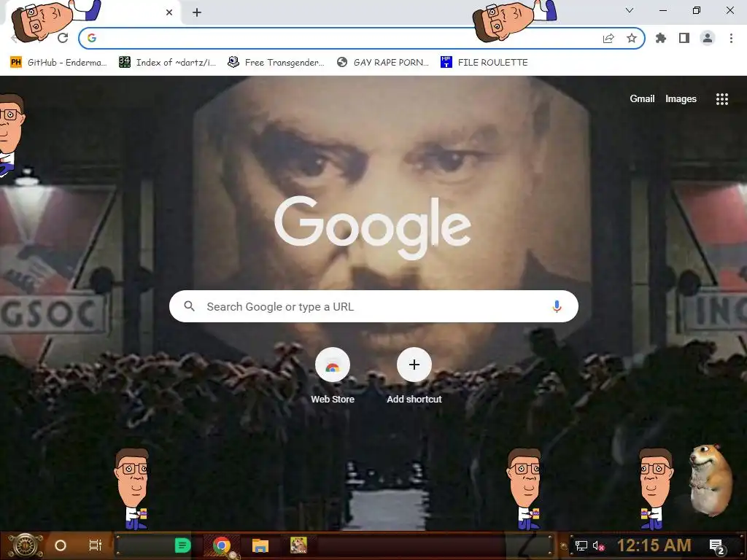Open the FILE ROULETTE bookmark
The width and height of the screenshot is (747, 560).
point(484,63)
